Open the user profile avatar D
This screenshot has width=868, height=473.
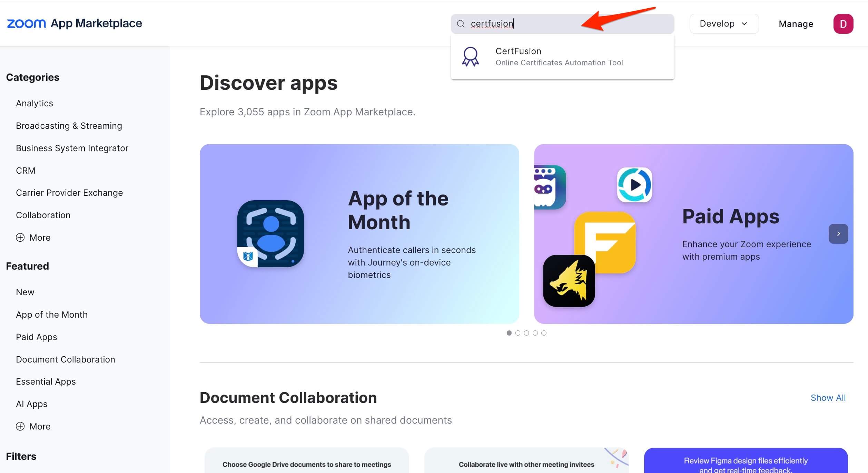843,24
